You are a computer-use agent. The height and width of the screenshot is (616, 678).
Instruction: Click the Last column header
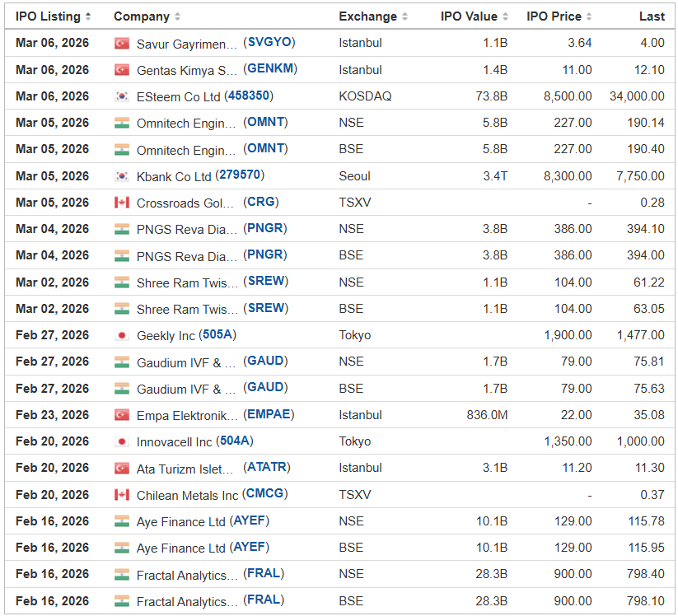(652, 16)
